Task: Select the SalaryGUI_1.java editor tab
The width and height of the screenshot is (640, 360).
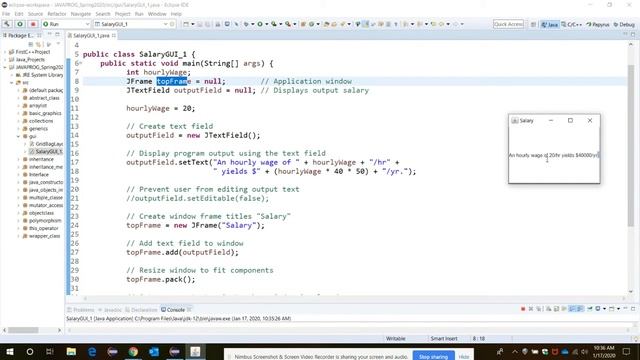Action: click(91, 36)
